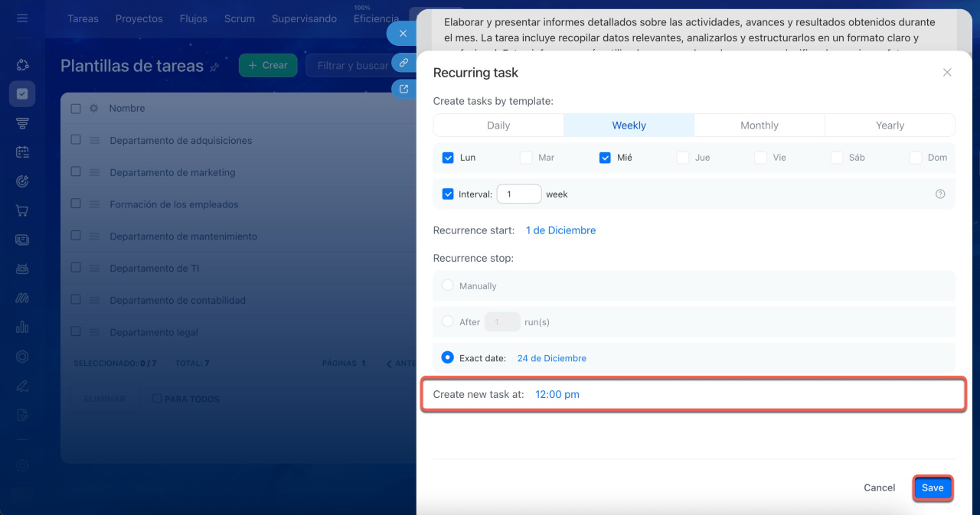Switch to the Daily tab

point(498,125)
